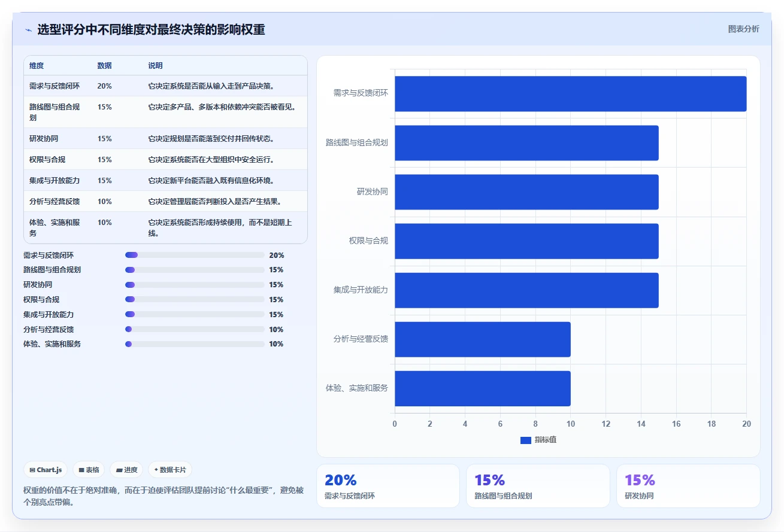Click the 需求与反馈闭环 progress bar

click(x=195, y=255)
